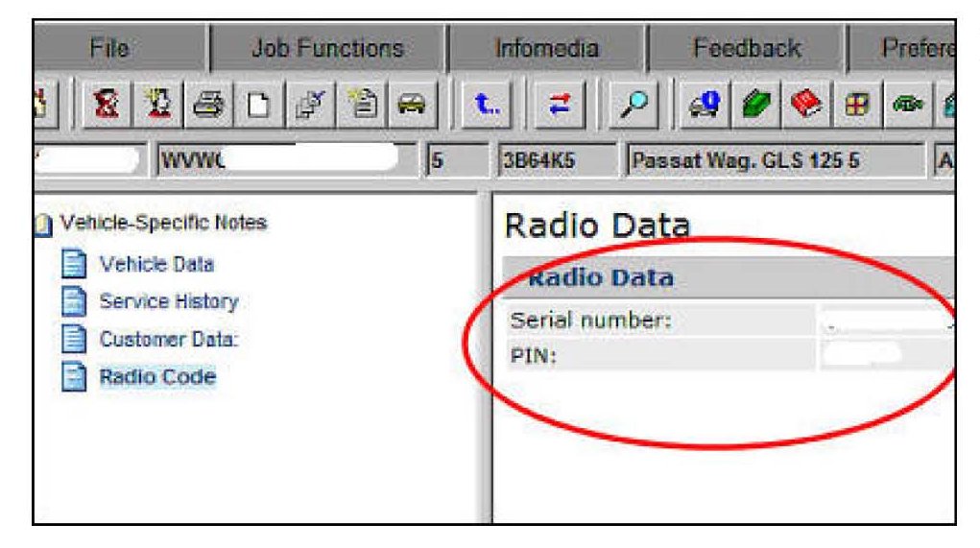Click the four-colored grid icon
This screenshot has height=548, width=980.
pos(851,102)
